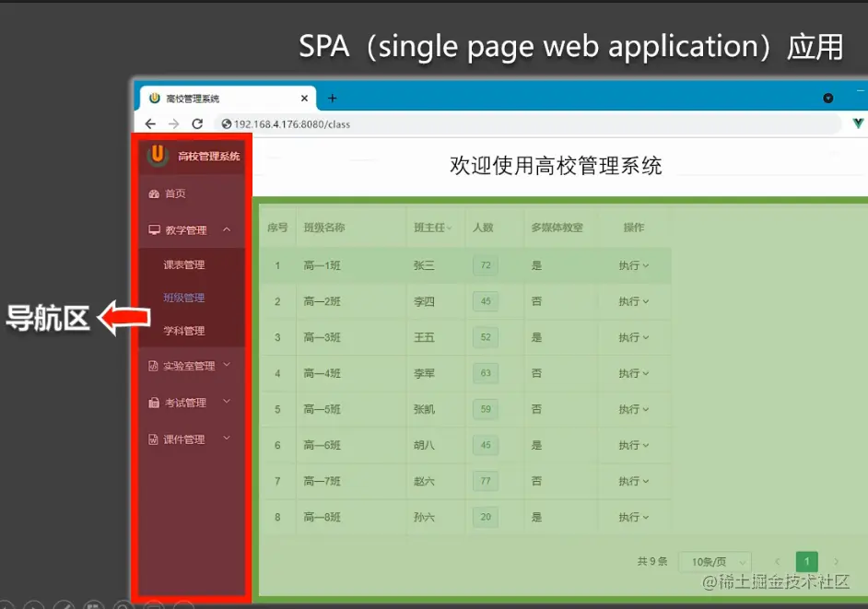Click the browser back arrow
This screenshot has width=868, height=609.
coord(150,123)
